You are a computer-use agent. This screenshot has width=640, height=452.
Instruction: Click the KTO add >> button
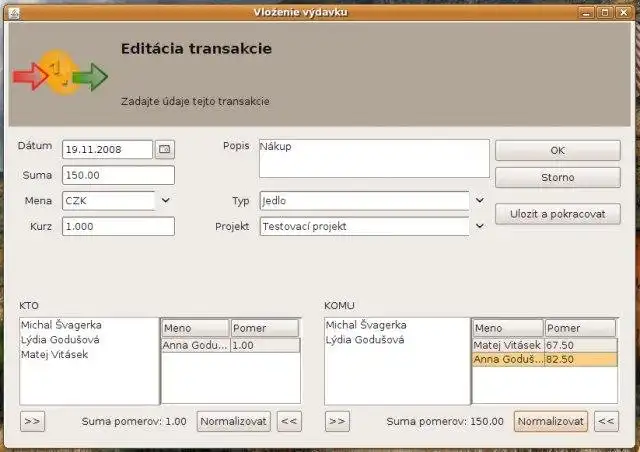[32, 421]
